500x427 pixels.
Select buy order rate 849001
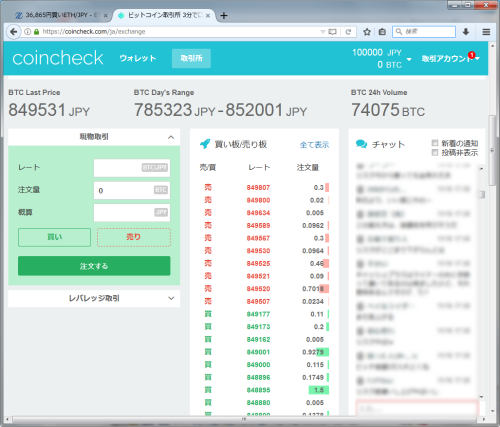point(258,352)
